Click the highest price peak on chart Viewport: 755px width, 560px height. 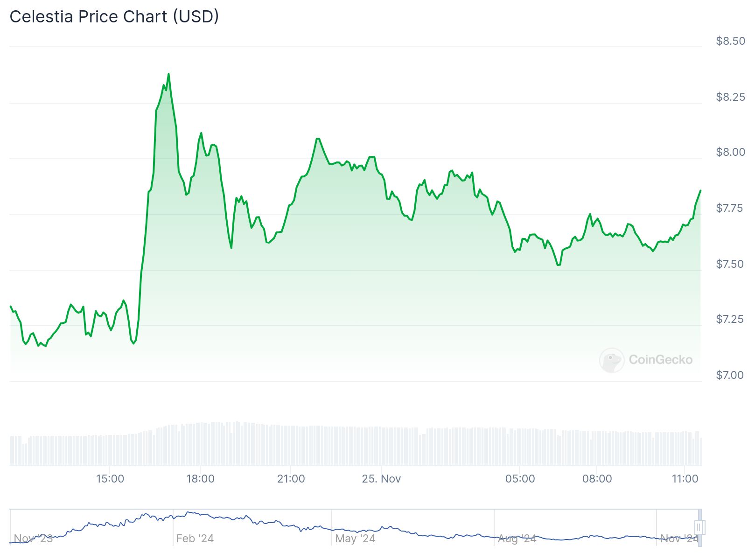point(168,74)
